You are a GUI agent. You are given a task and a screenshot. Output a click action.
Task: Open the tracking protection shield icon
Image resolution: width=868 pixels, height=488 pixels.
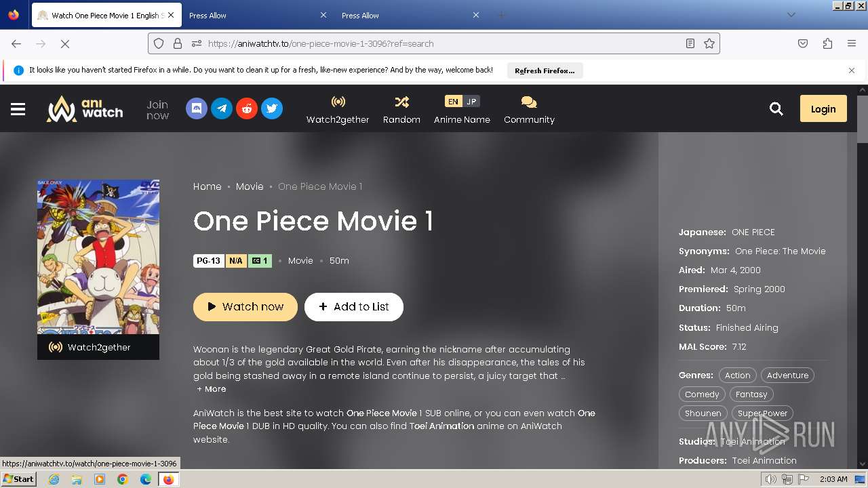coord(159,43)
